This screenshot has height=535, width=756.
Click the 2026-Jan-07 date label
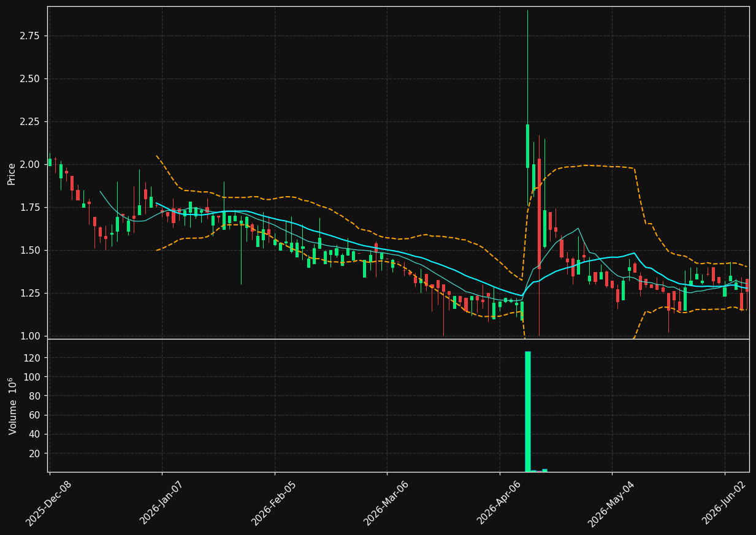pyautogui.click(x=161, y=503)
